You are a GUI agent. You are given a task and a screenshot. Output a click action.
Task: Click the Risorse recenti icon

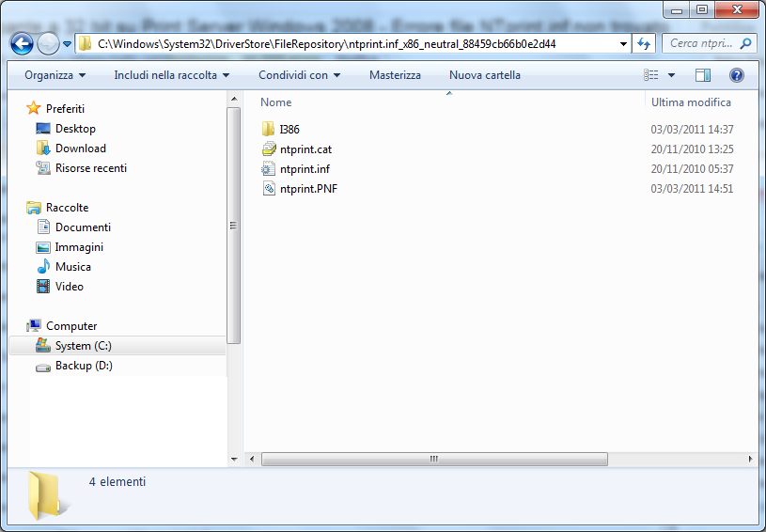click(43, 168)
